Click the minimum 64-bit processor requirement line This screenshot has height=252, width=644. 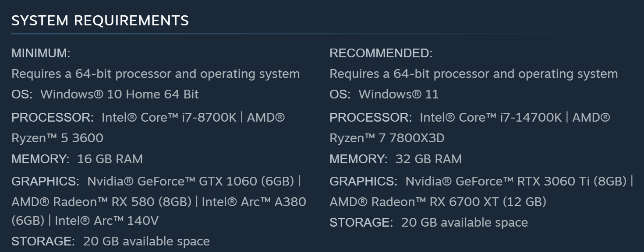coord(156,73)
